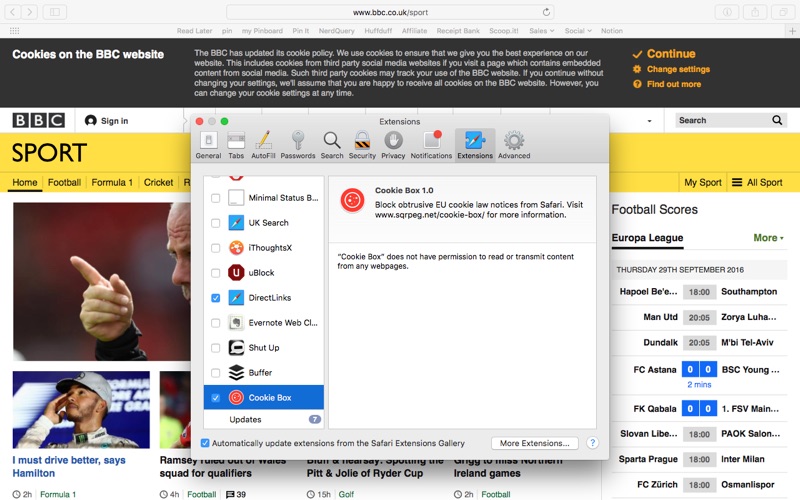Select the Home tab in BBC Sport
The image size is (800, 500).
(x=24, y=182)
